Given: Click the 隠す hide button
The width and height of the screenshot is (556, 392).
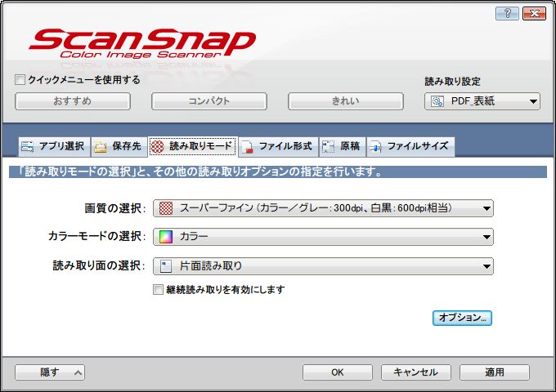Looking at the screenshot, I should tap(50, 372).
